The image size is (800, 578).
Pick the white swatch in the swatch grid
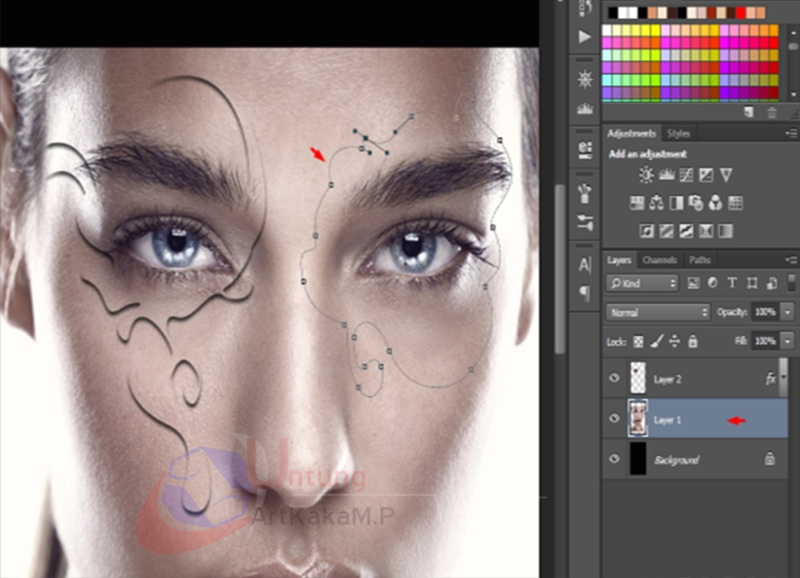(607, 30)
